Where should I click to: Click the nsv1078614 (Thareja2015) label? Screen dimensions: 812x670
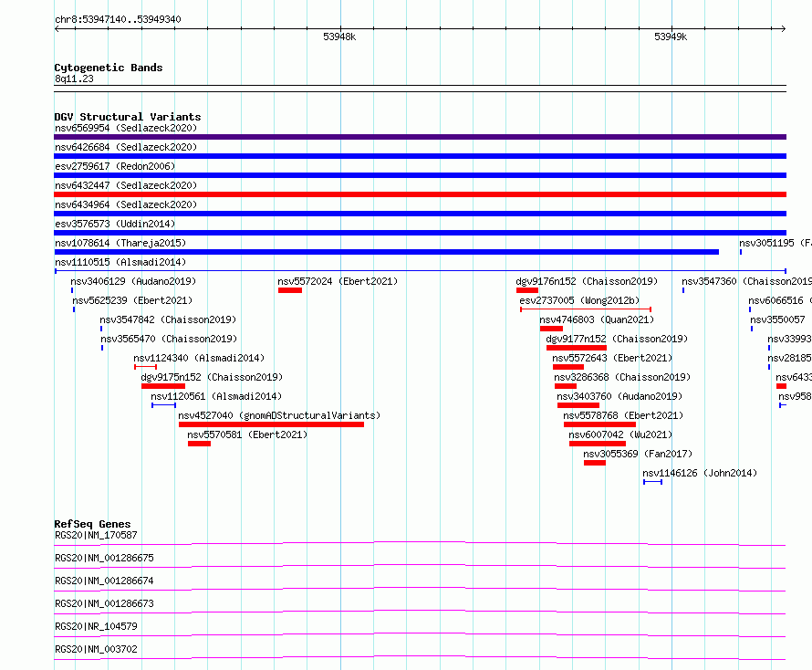[x=120, y=243]
